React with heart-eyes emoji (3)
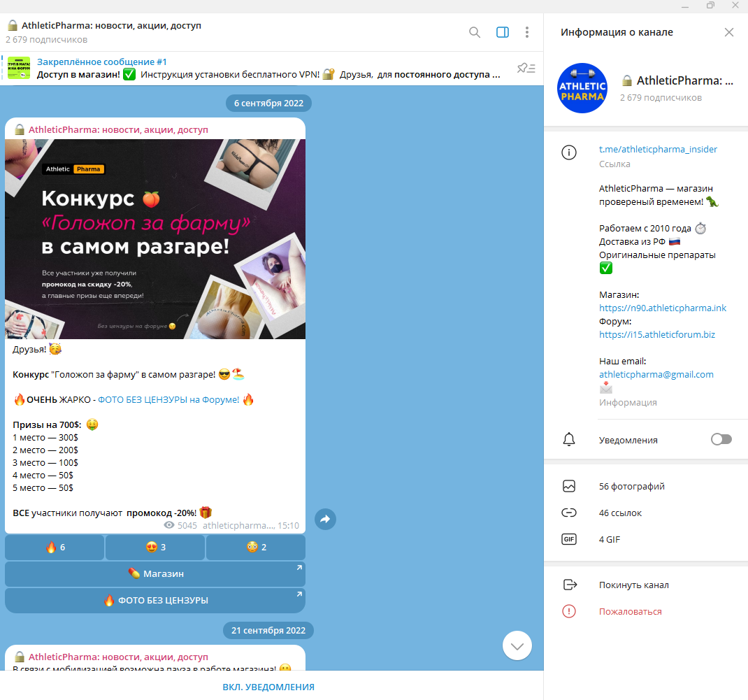 [x=155, y=548]
